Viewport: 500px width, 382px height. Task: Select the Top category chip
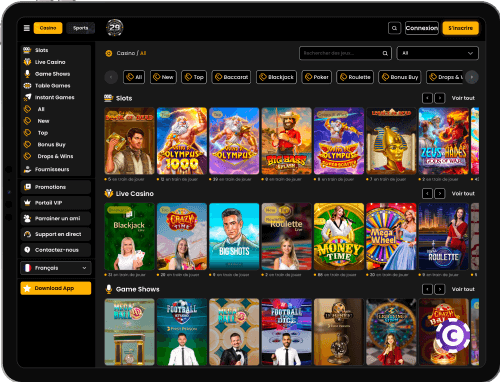[x=194, y=77]
